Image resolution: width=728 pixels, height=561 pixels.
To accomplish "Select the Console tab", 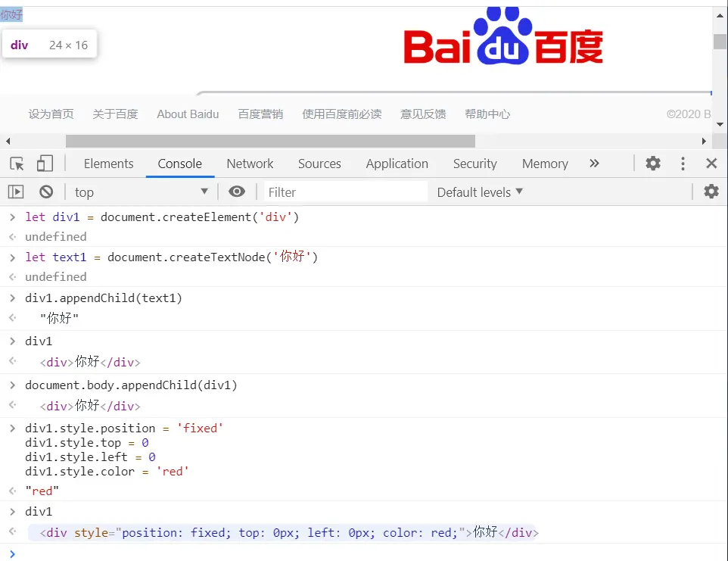I will pos(179,164).
